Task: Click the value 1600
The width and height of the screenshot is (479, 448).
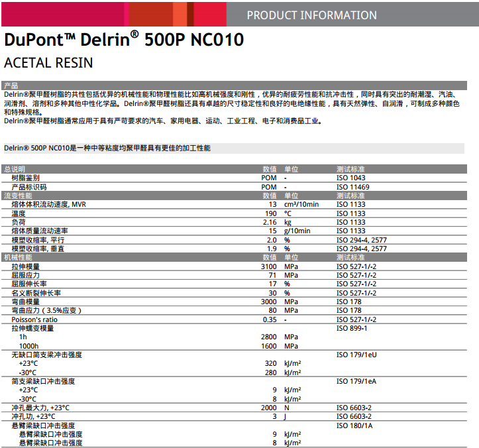Action: pyautogui.click(x=269, y=346)
